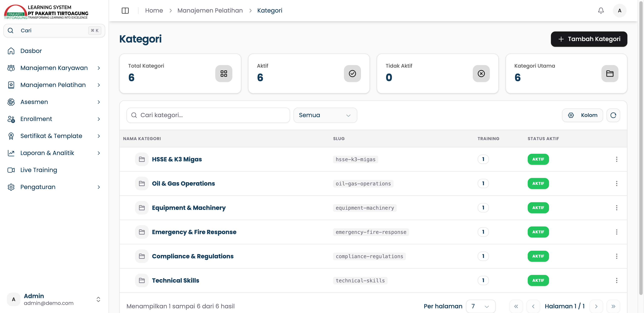Screen dimensions: 644x313
Task: Click the Enrollment users icon
Action: [11, 119]
